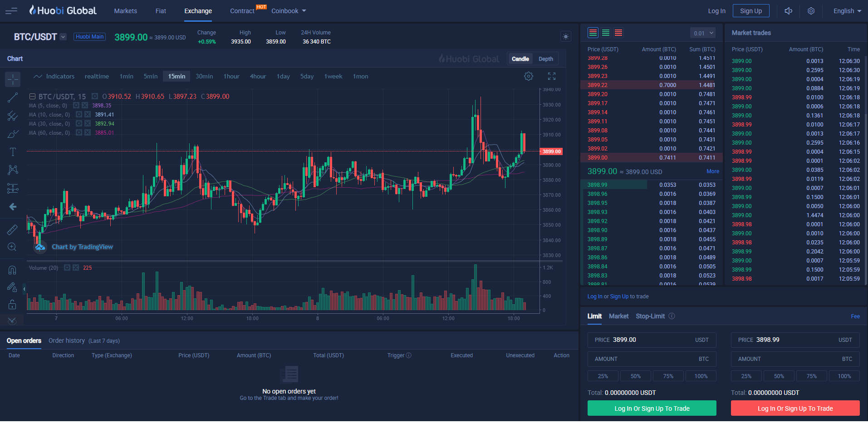Click the More link in order book

coord(713,171)
